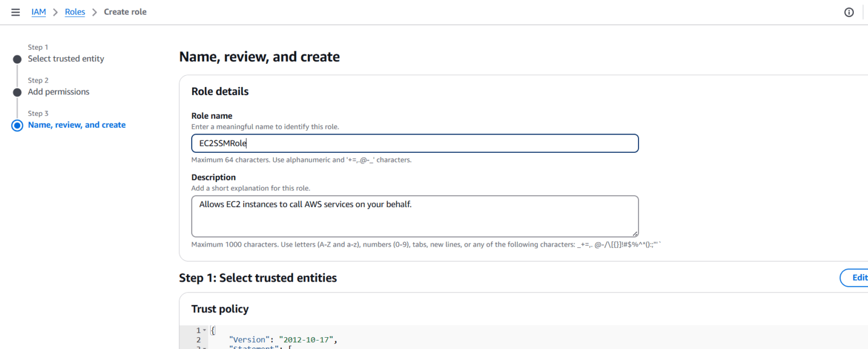Click the "Role details" section heading
The height and width of the screenshot is (349, 868).
[x=220, y=92]
